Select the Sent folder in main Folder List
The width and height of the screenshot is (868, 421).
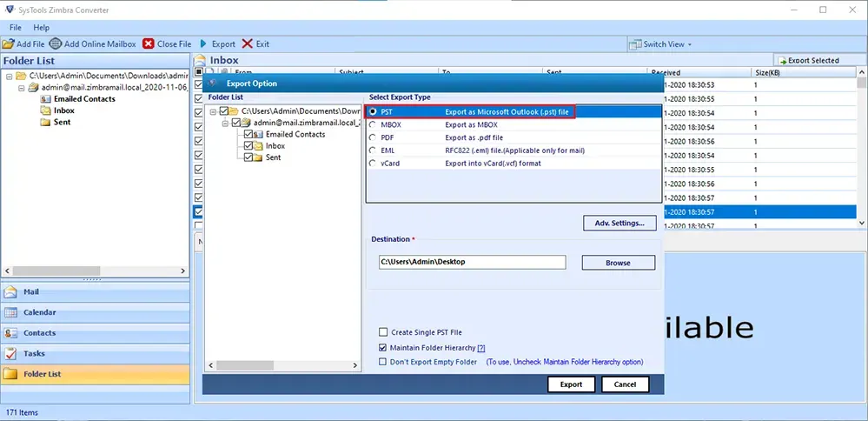[62, 122]
